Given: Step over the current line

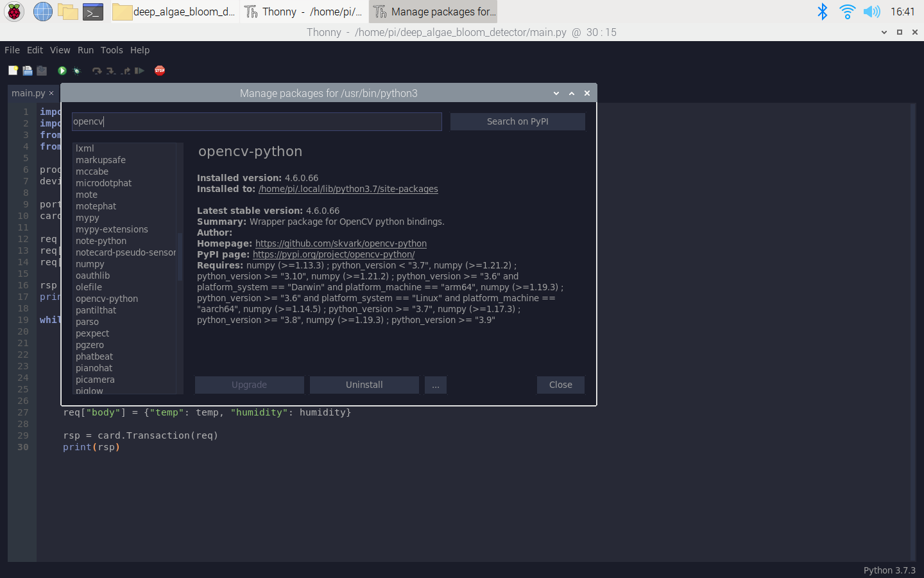Looking at the screenshot, I should tap(97, 71).
